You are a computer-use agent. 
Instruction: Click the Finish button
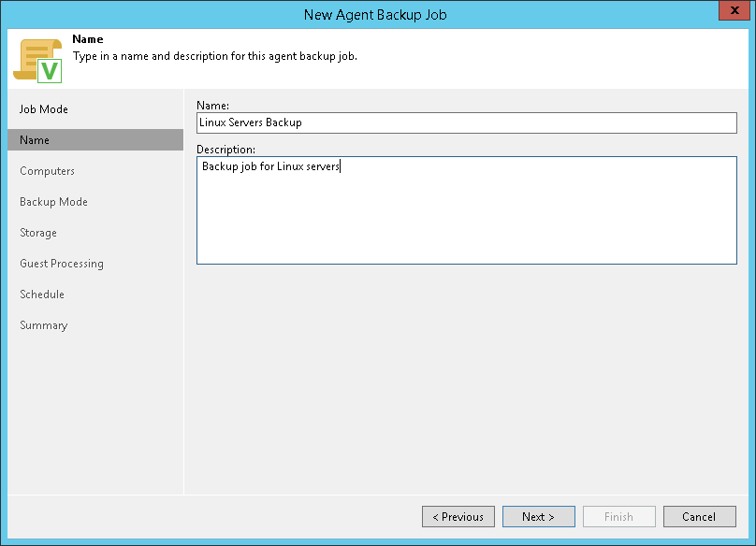click(618, 517)
